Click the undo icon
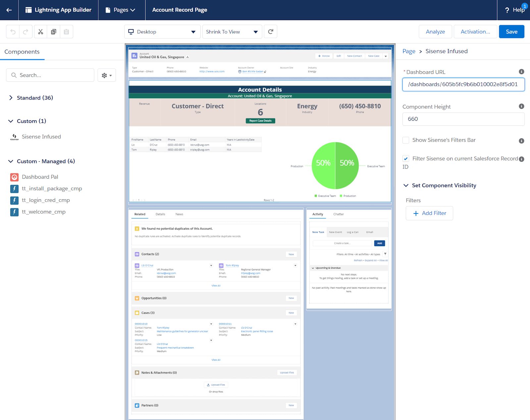The height and width of the screenshot is (420, 530). 13,32
